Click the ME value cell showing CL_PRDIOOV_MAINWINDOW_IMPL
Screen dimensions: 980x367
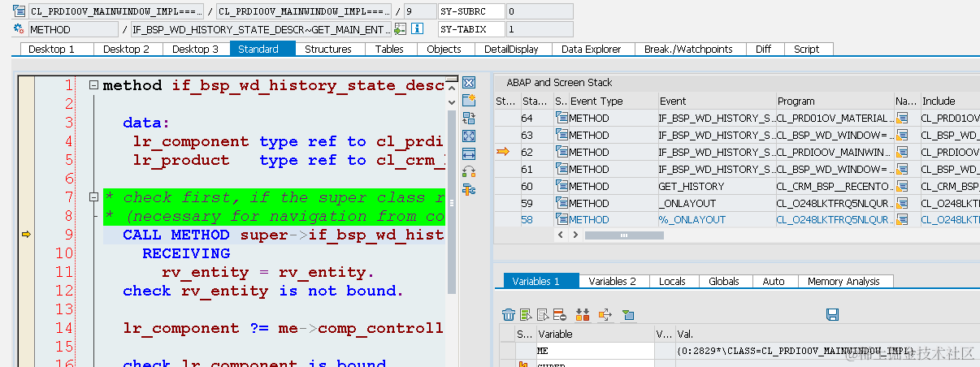coord(827,351)
